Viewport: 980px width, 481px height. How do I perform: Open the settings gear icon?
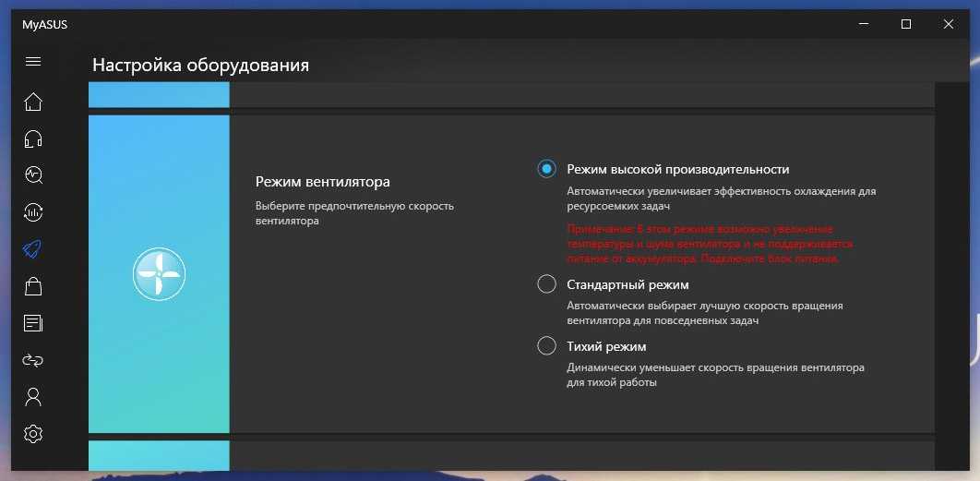coord(33,434)
